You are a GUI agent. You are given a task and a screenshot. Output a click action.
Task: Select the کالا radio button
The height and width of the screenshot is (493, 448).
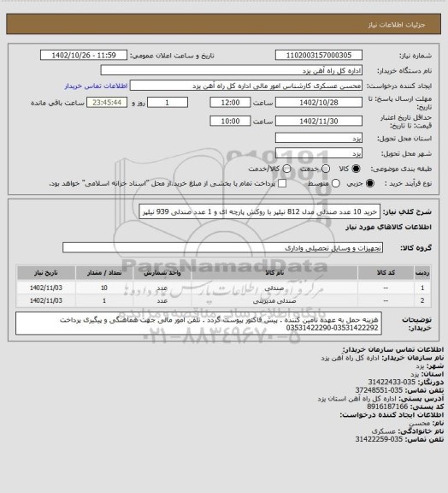(x=356, y=169)
